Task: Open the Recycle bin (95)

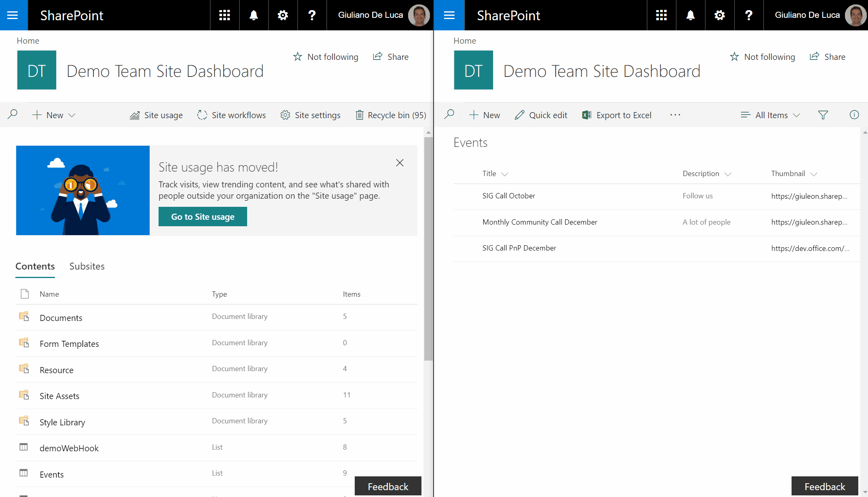Action: pyautogui.click(x=391, y=115)
